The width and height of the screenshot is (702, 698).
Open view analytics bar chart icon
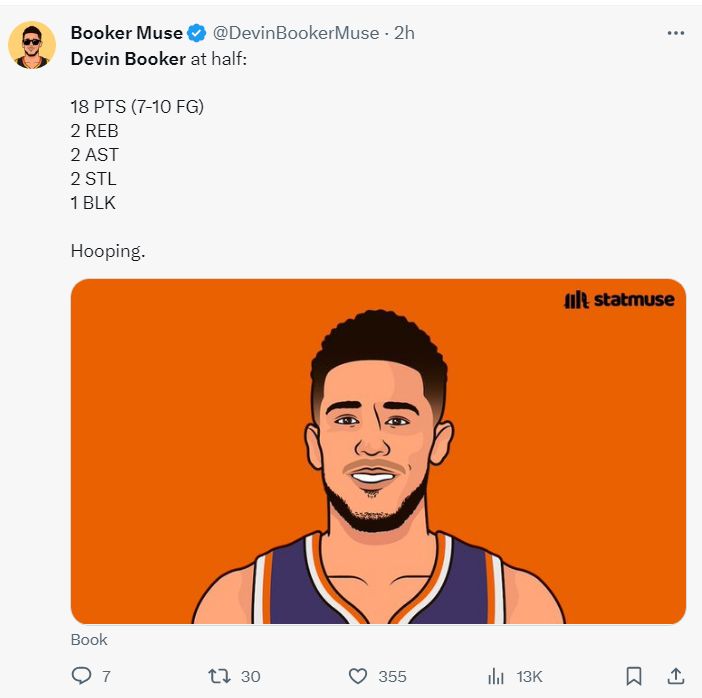point(496,677)
